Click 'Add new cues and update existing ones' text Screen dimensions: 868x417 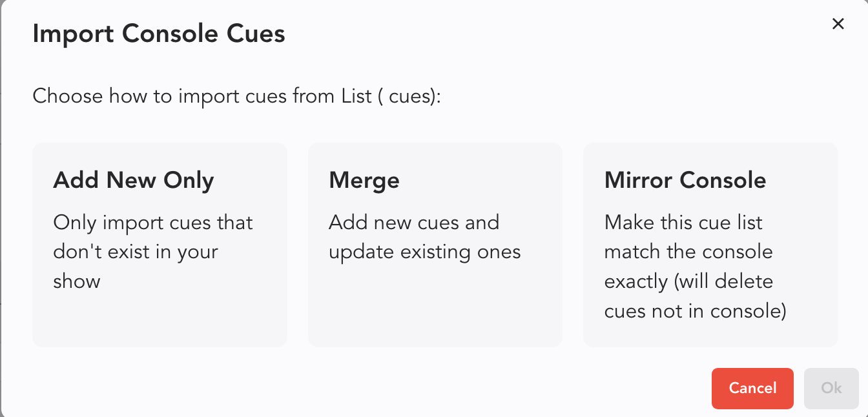(424, 237)
